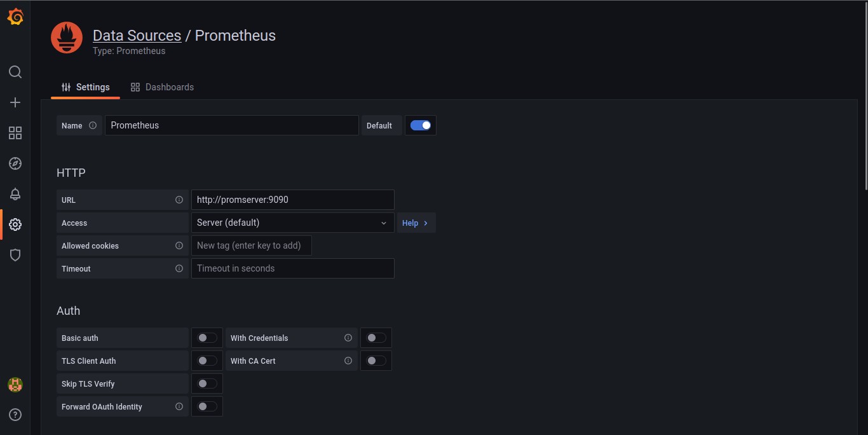Enable the TLS Client Auth switch
Image resolution: width=868 pixels, height=435 pixels.
tap(207, 361)
